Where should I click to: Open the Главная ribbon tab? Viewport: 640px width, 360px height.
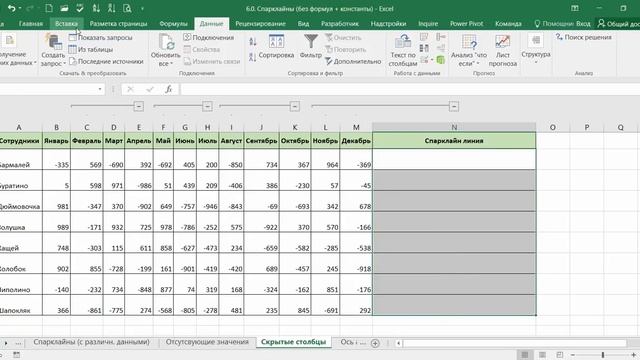coord(31,24)
